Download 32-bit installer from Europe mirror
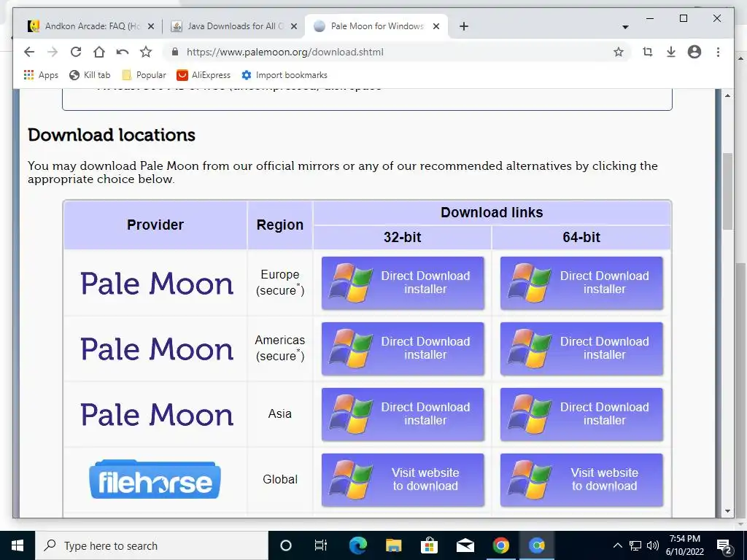Viewport: 747px width, 560px height. tap(403, 283)
